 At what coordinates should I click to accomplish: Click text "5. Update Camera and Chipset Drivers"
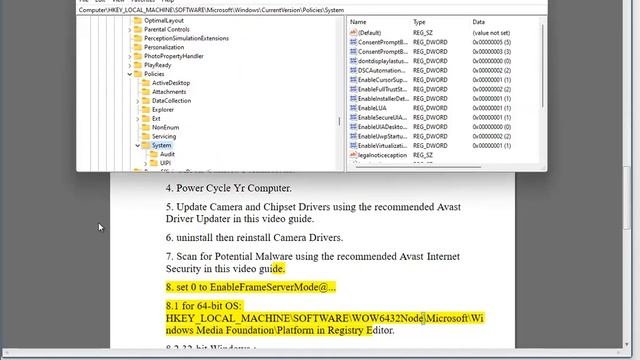click(x=248, y=207)
